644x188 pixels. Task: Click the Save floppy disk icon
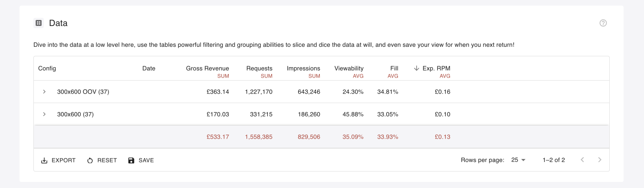click(x=131, y=160)
